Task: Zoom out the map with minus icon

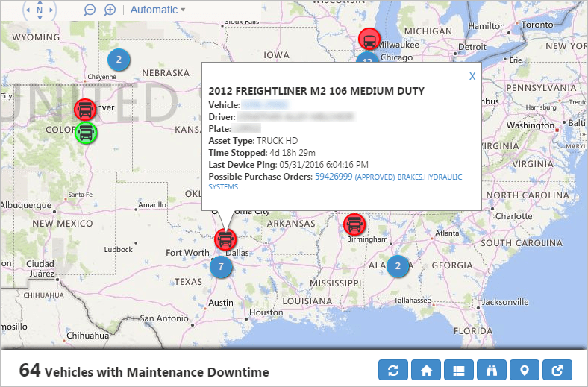Action: tap(90, 10)
